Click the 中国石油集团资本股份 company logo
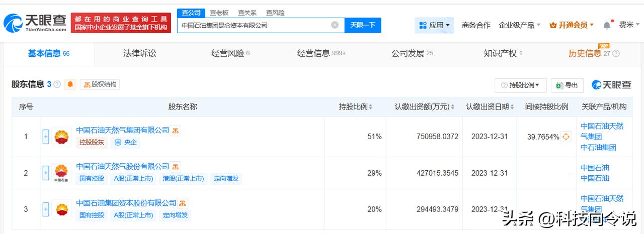The image size is (644, 234). [x=61, y=209]
